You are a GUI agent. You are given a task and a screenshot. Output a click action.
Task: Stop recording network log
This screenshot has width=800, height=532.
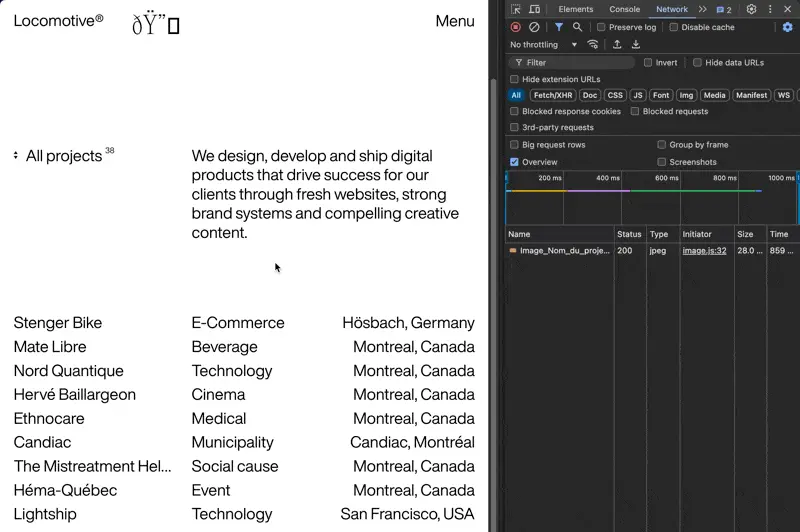click(x=515, y=27)
